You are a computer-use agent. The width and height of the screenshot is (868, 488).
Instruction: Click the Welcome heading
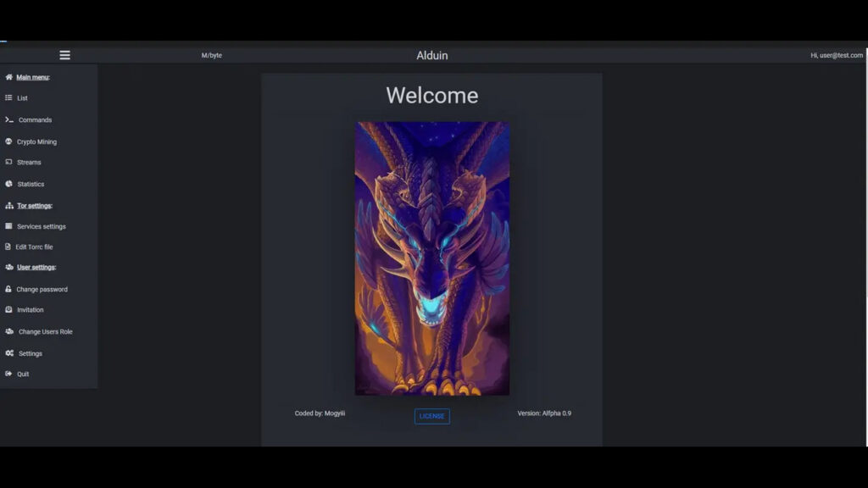click(431, 95)
